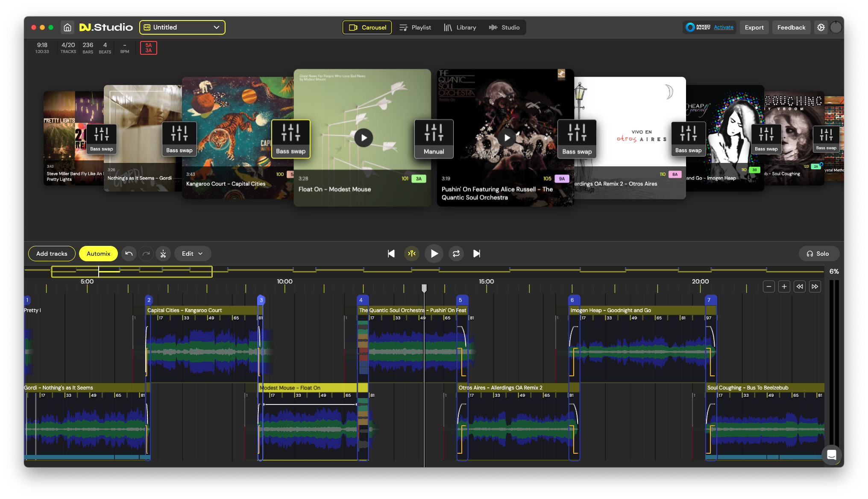Viewport: 868px width, 499px height.
Task: Toggle loop playback
Action: 456,254
